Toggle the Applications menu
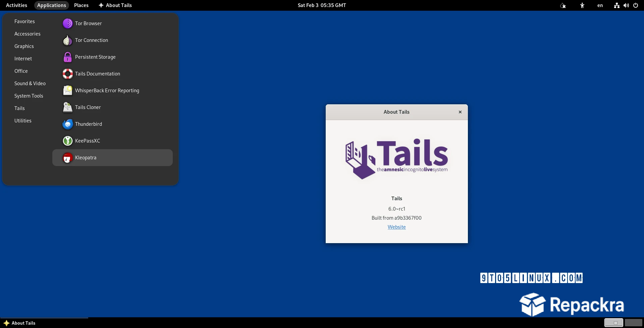The height and width of the screenshot is (328, 644). tap(51, 5)
